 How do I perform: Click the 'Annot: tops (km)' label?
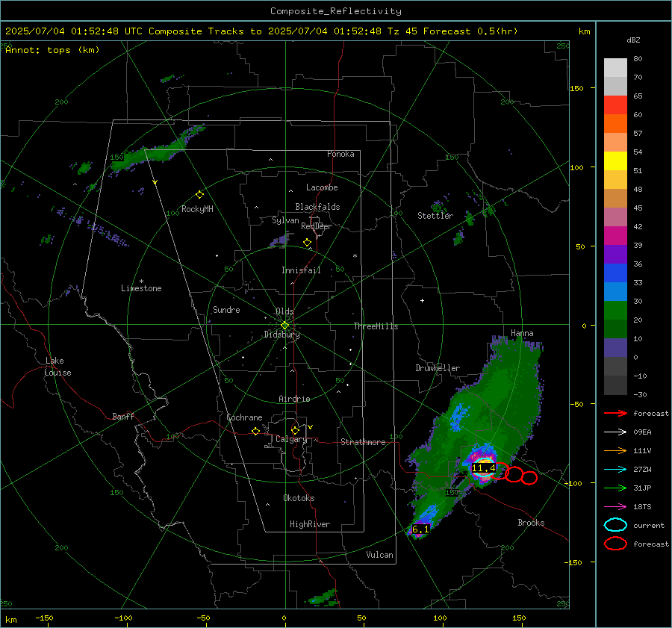pos(52,50)
